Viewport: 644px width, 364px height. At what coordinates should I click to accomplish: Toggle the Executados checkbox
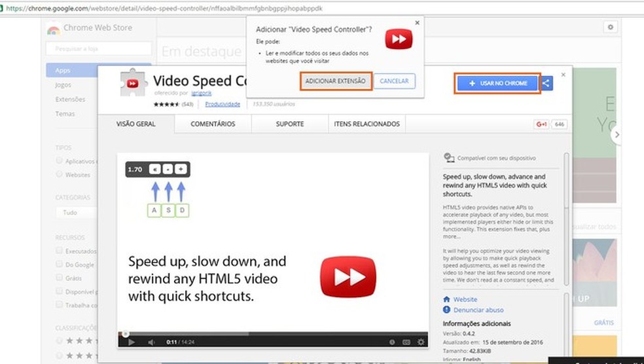point(59,250)
